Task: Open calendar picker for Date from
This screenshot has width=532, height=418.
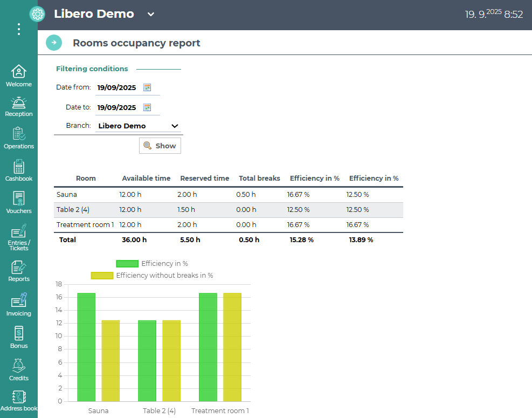Action: click(147, 87)
